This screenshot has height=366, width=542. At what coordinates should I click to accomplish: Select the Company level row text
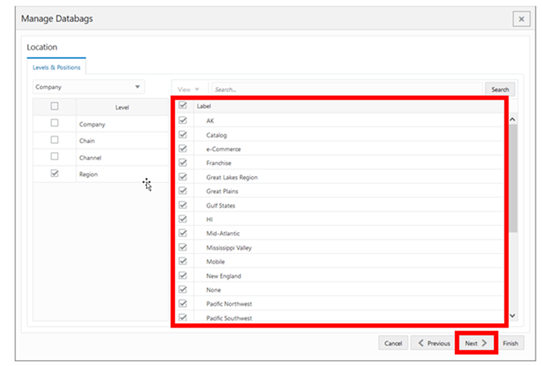tap(92, 124)
